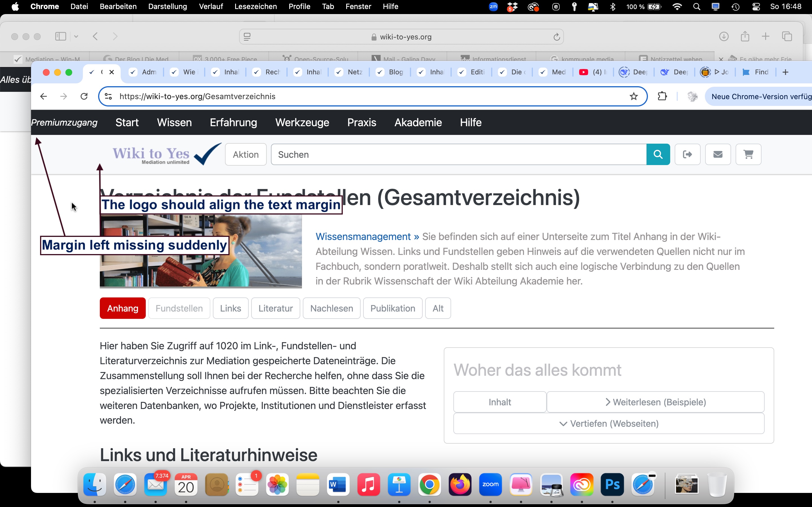Select the Links tab button

point(231,308)
